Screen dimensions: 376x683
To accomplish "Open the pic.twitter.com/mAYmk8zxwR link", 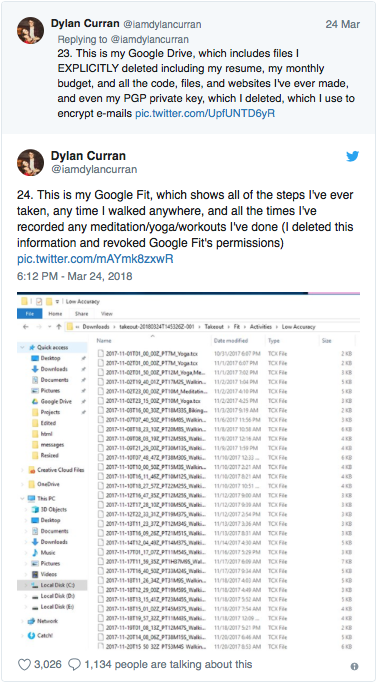I will coord(95,259).
